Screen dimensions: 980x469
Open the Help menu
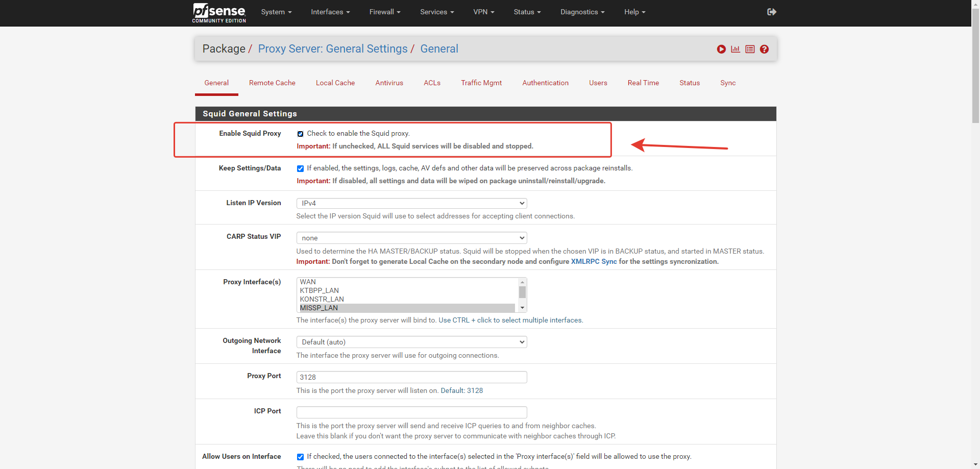634,12
